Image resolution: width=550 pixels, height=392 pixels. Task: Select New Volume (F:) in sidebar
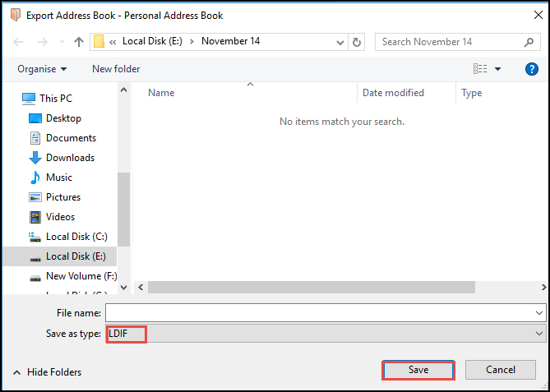click(81, 276)
